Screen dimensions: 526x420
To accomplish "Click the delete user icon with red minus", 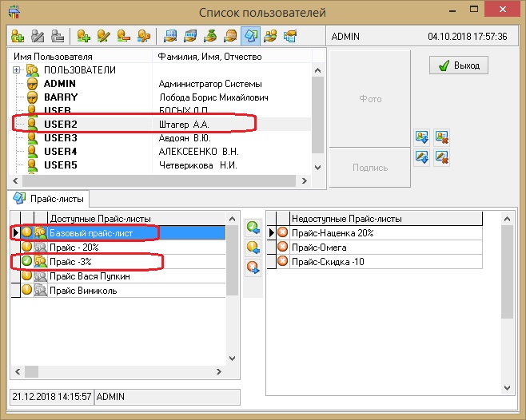I will 123,36.
